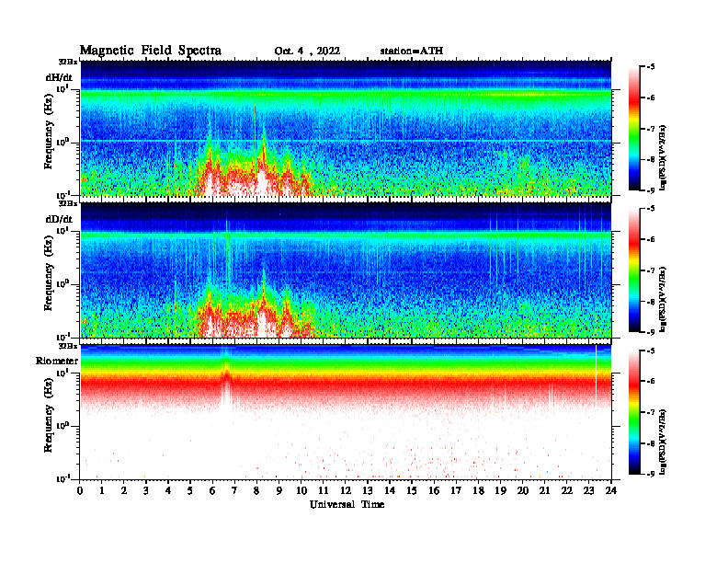The image size is (728, 563).
Task: Click hour tick label "17" on time axis
Action: (456, 490)
